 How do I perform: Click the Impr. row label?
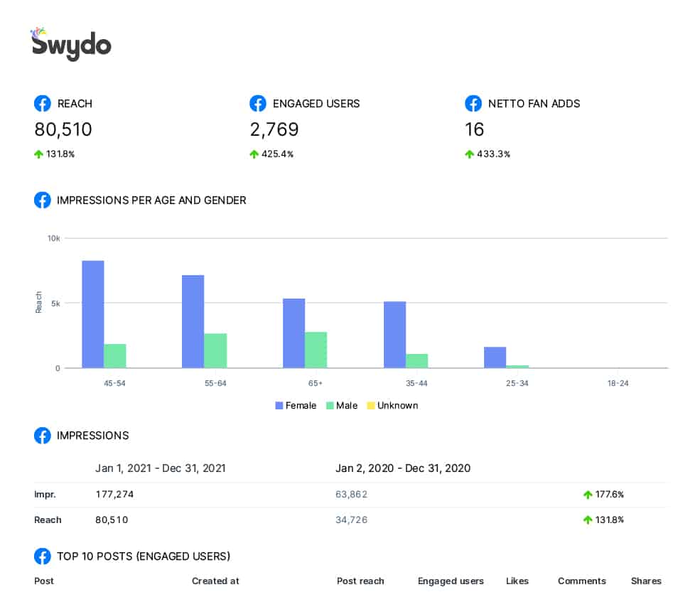pos(45,494)
